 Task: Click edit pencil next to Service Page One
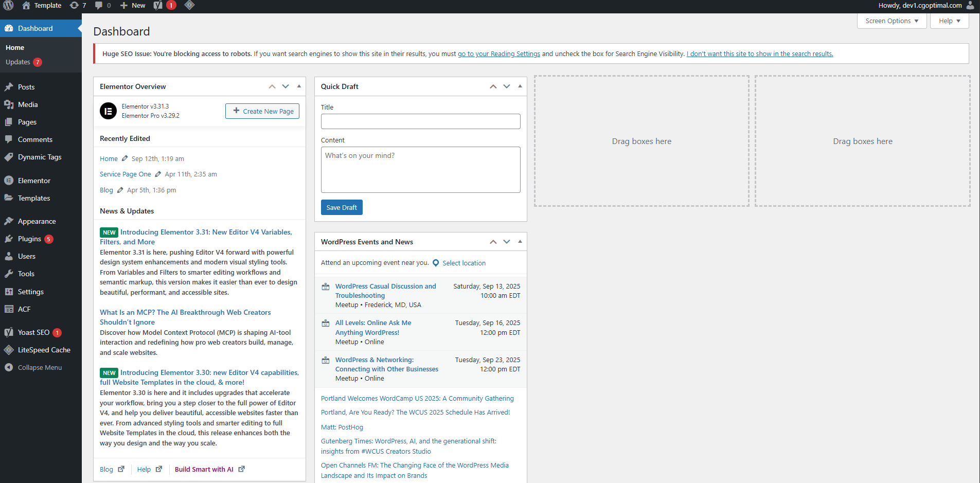pos(158,174)
